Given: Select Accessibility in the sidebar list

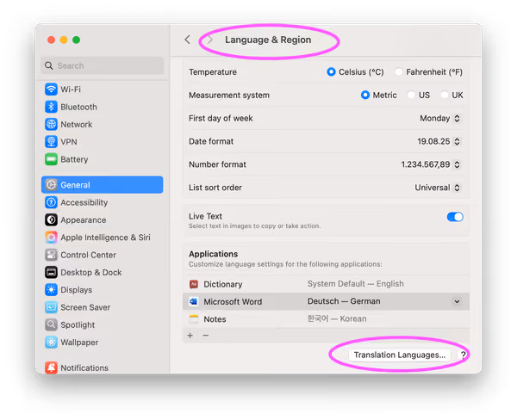Looking at the screenshot, I should click(103, 202).
